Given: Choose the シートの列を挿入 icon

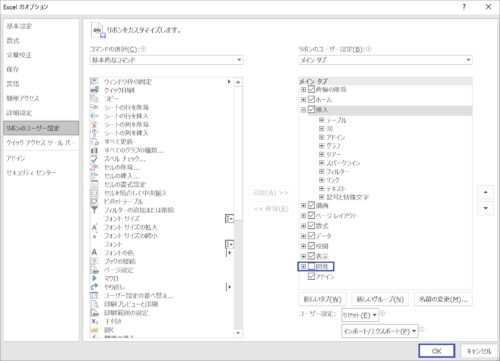Looking at the screenshot, I should click(x=95, y=133).
